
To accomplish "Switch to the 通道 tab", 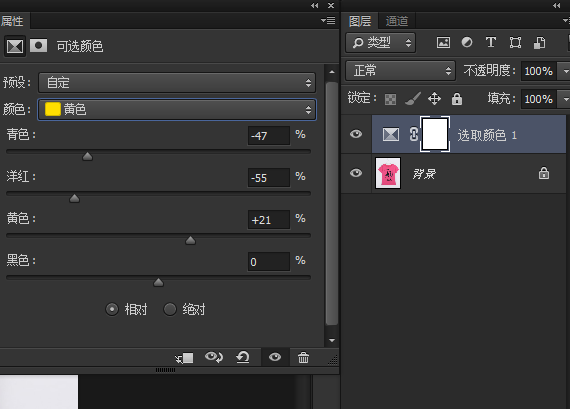I will (397, 21).
